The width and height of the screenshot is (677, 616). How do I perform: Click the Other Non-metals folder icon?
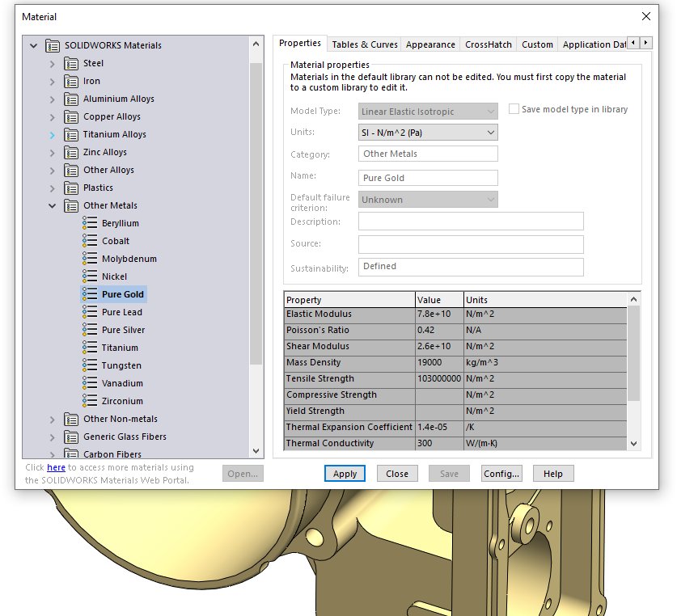coord(71,420)
